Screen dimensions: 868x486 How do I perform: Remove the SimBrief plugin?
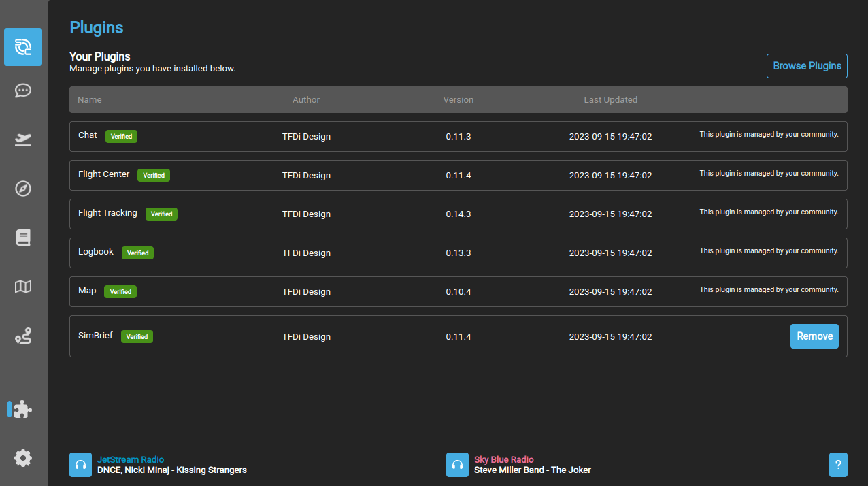tap(814, 336)
